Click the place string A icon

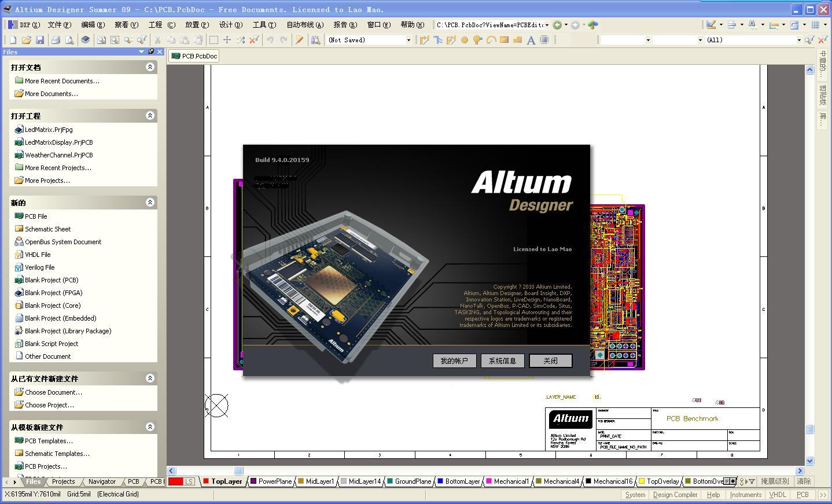point(531,40)
